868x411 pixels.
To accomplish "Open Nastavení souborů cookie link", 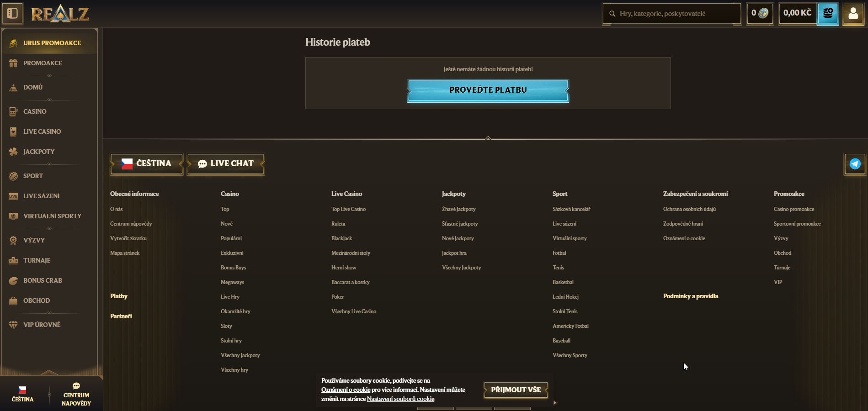I will coord(400,399).
